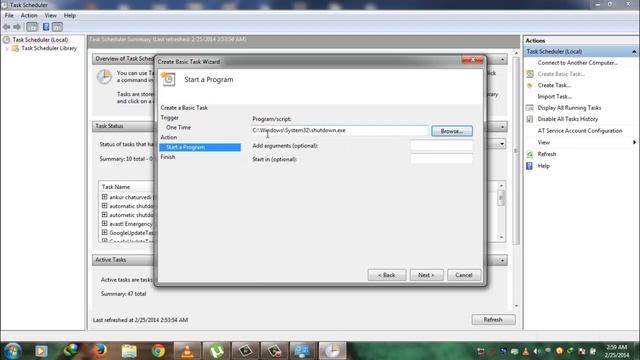The image size is (640, 360).
Task: Open Google Chrome from the taskbar
Action: point(158,351)
